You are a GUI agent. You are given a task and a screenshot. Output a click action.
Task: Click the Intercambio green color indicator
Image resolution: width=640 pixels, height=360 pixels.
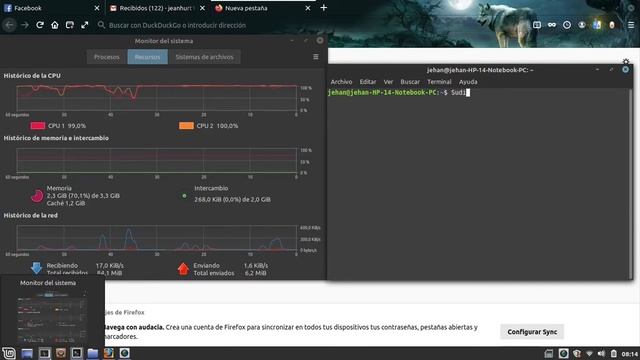[x=184, y=196]
